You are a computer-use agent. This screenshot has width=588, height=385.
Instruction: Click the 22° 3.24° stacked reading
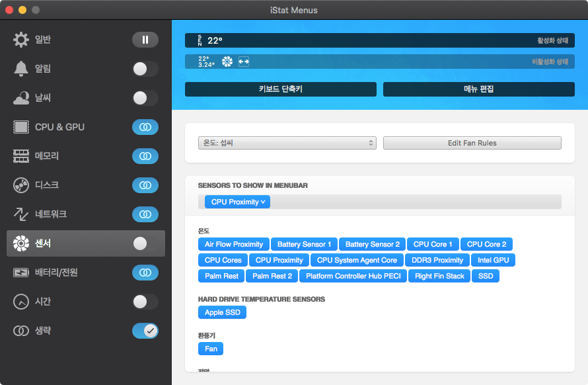(x=206, y=62)
